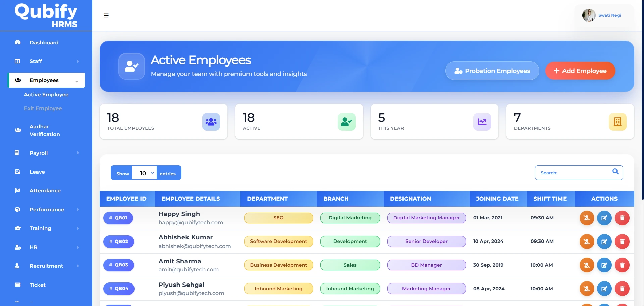644x306 pixels.
Task: Click the Total Employees group icon
Action: 211,122
